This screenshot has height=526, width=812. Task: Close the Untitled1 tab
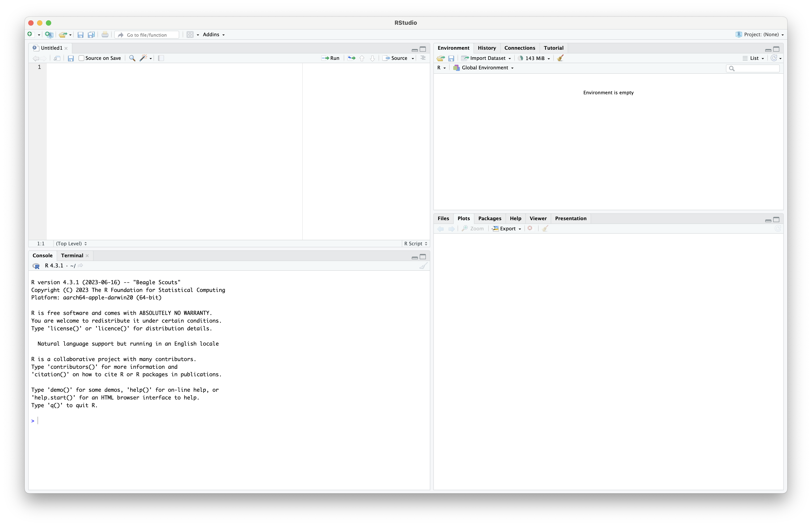tap(66, 48)
